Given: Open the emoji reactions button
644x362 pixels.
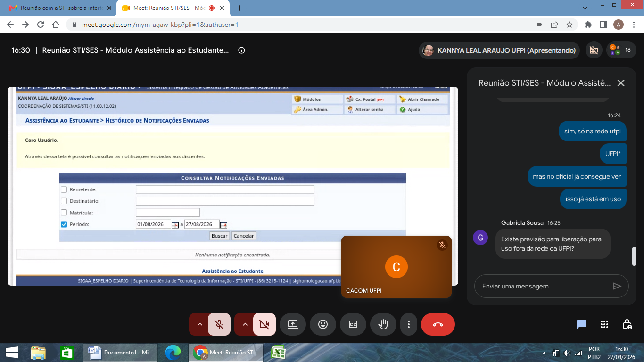Looking at the screenshot, I should (x=323, y=324).
